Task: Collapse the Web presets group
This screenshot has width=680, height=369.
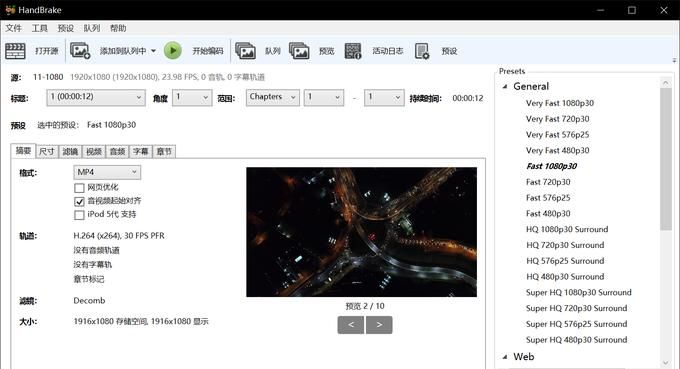Action: [505, 357]
